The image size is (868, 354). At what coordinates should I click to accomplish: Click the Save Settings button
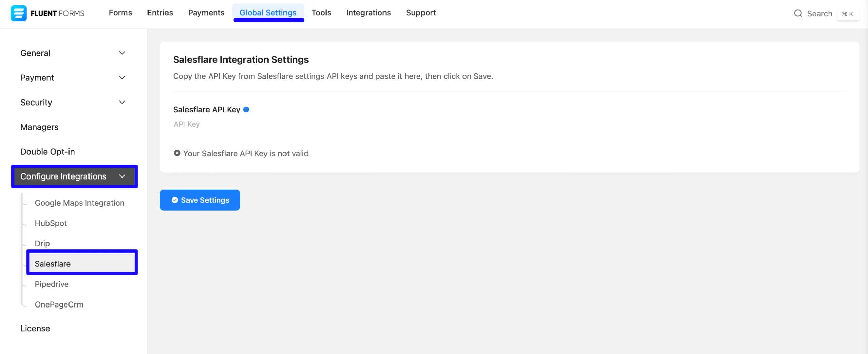200,200
